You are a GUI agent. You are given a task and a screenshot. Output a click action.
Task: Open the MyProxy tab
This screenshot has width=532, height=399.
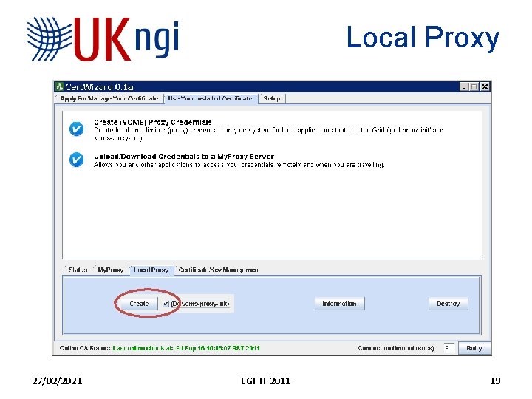click(110, 270)
